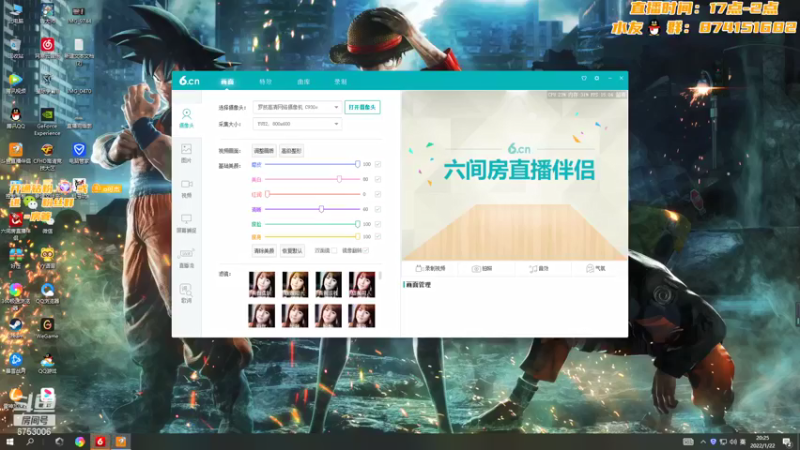Screen dimensions: 800x450
Task: Click the 6.cn logo in title bar
Action: 189,81
